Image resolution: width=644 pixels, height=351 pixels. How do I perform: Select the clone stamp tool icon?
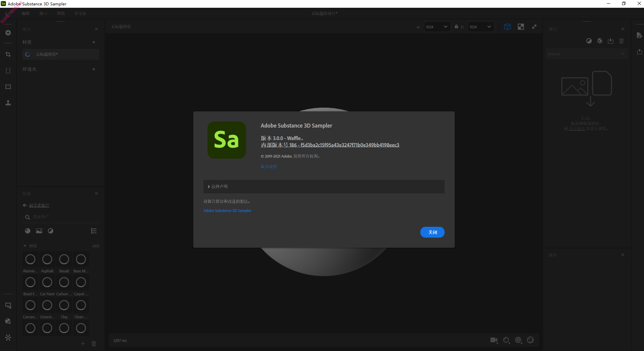[8, 103]
